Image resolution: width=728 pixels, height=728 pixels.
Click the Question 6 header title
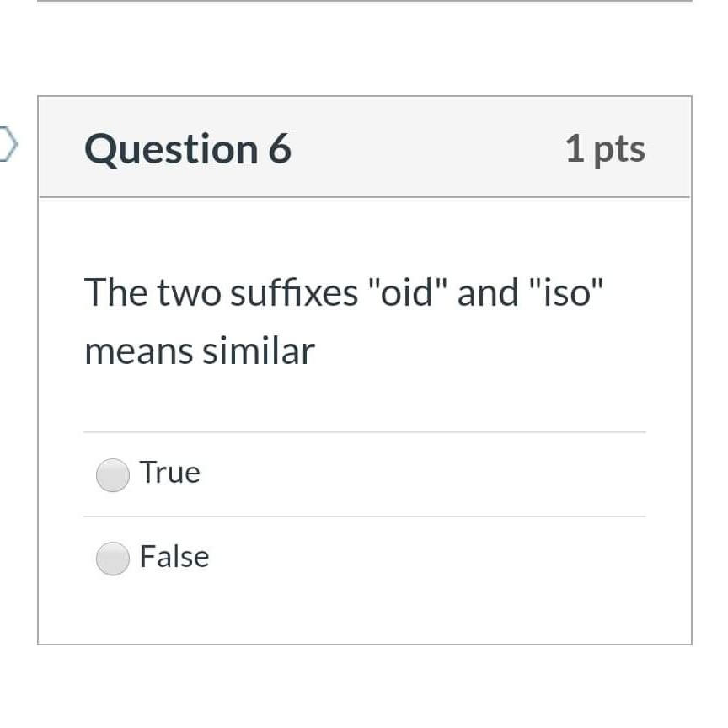pyautogui.click(x=187, y=148)
